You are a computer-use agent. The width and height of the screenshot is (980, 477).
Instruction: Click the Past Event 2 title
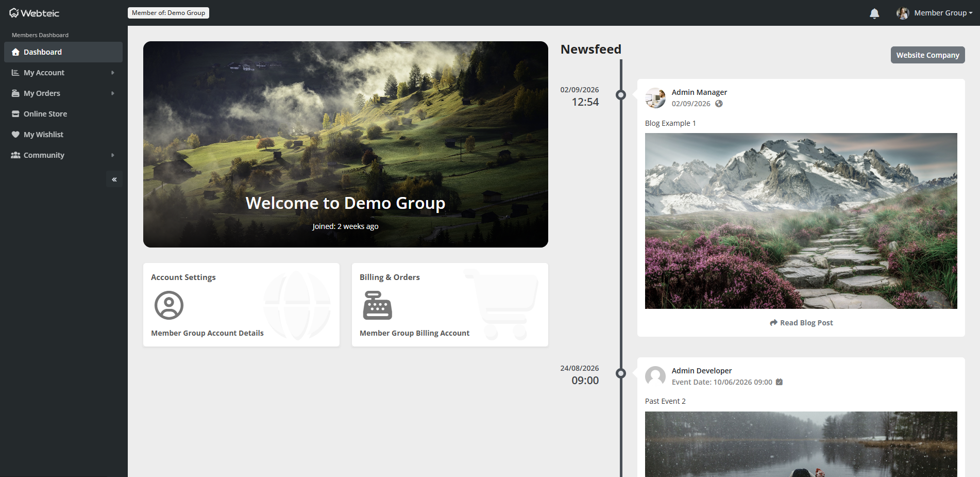665,401
